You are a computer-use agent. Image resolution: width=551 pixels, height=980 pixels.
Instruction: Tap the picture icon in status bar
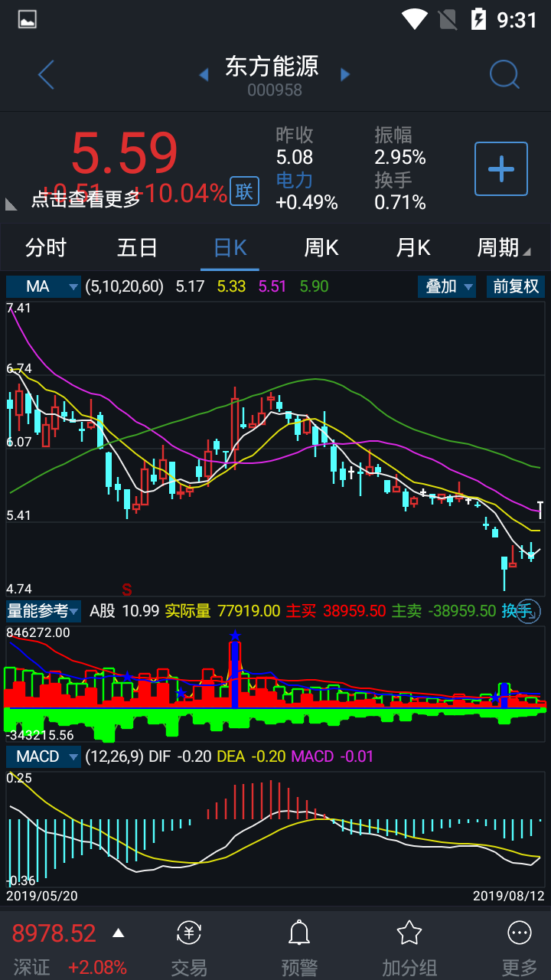[27, 19]
